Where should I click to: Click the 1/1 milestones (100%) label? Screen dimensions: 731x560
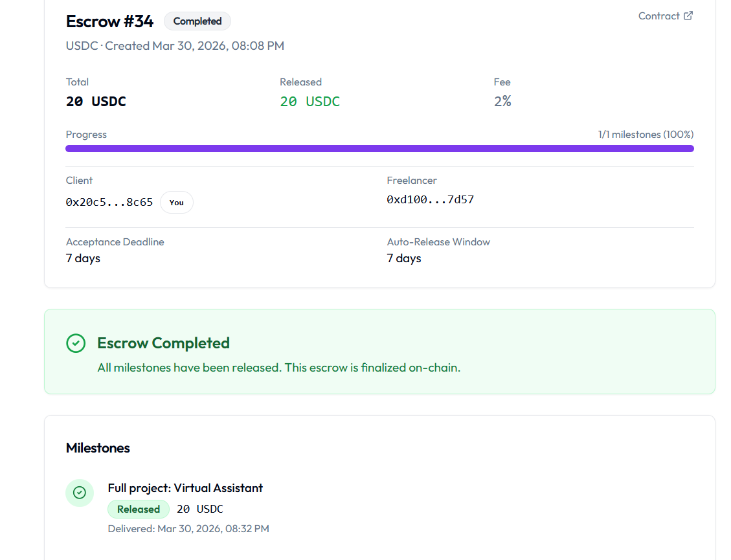(x=645, y=134)
